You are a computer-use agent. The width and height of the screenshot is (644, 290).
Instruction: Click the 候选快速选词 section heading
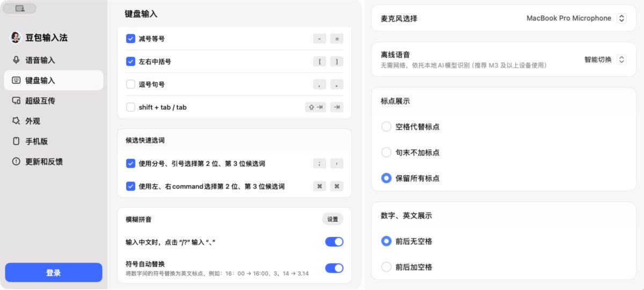point(144,140)
